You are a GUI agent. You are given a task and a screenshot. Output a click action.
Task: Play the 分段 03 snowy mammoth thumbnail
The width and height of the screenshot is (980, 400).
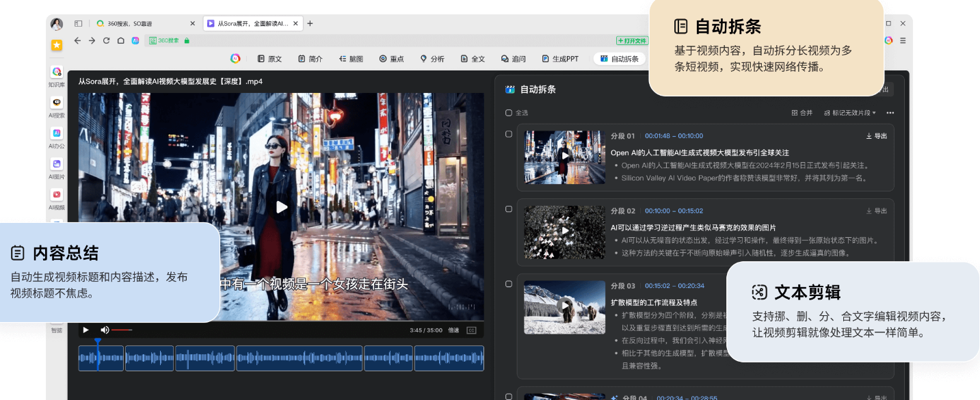tap(564, 306)
